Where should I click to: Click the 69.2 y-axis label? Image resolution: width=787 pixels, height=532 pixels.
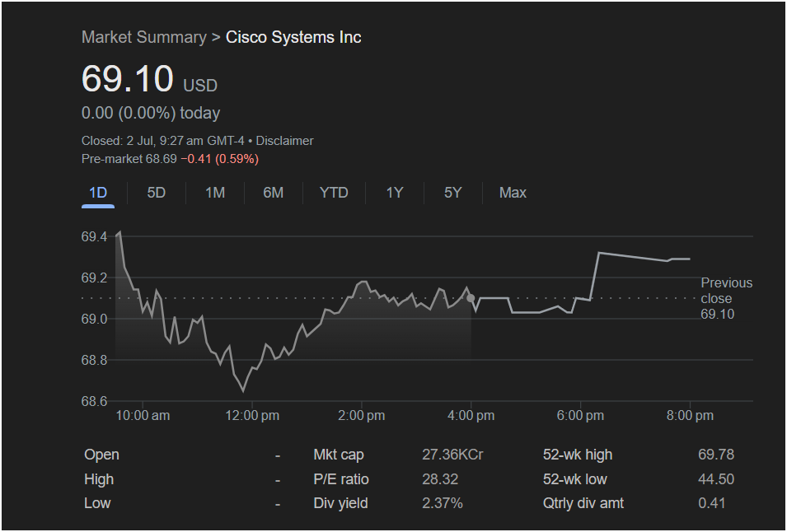(95, 278)
